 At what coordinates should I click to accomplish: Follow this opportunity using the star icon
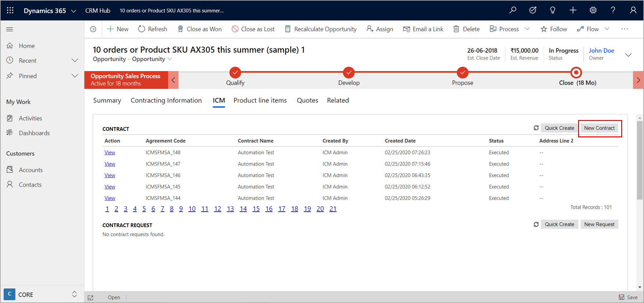[544, 29]
